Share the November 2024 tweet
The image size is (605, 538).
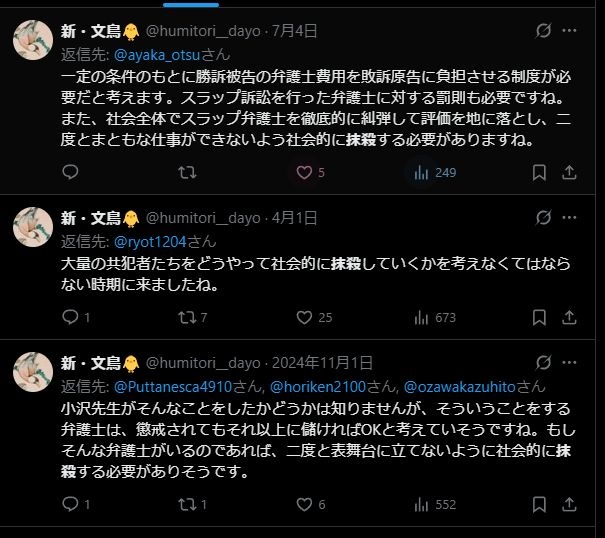pyautogui.click(x=572, y=504)
